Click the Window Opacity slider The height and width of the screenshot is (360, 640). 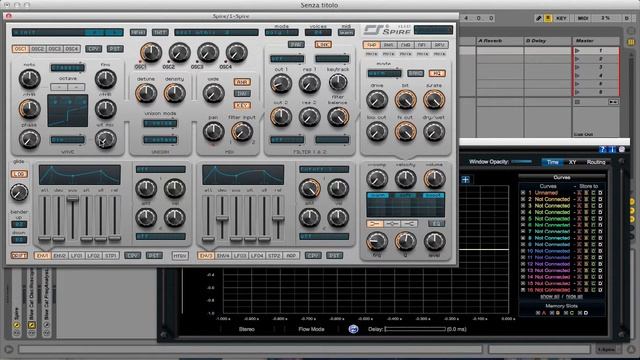(521, 162)
